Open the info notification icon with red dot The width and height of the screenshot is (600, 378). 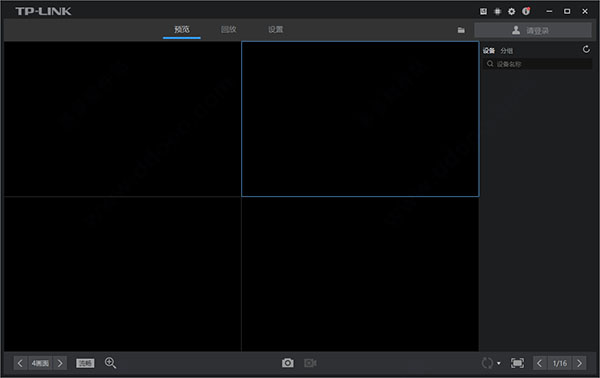click(x=526, y=11)
